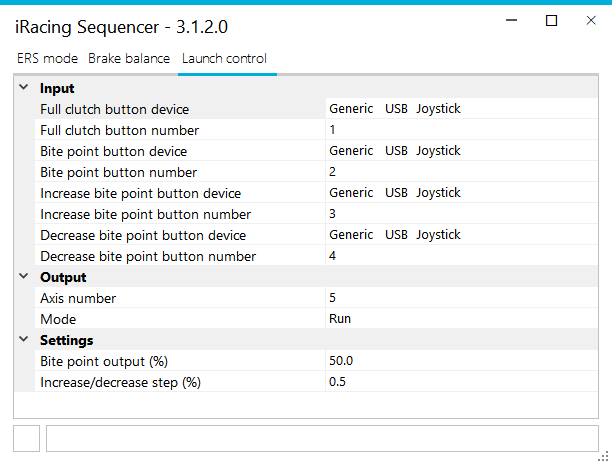This screenshot has width=612, height=465.
Task: Collapse the Settings section chevron
Action: 24,339
